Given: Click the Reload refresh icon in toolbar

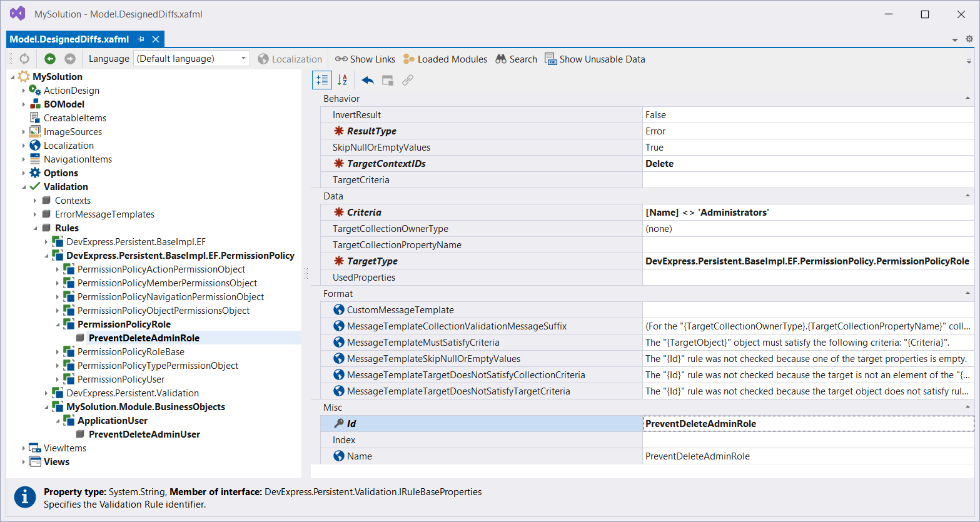Looking at the screenshot, I should pos(24,59).
